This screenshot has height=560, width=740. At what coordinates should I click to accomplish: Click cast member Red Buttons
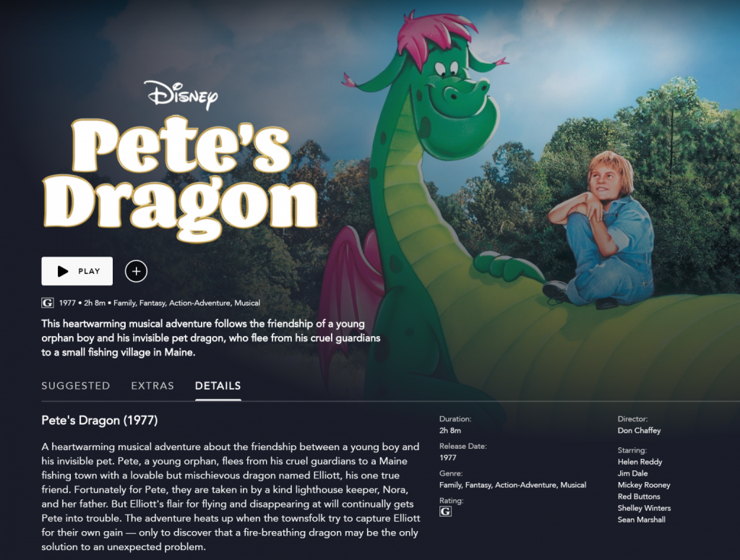(x=639, y=496)
